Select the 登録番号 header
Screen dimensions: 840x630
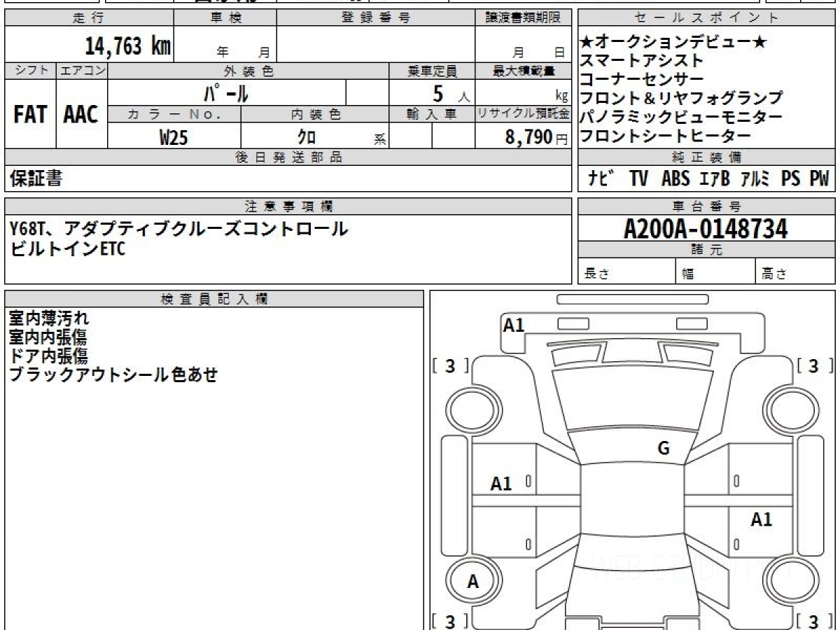coord(376,18)
